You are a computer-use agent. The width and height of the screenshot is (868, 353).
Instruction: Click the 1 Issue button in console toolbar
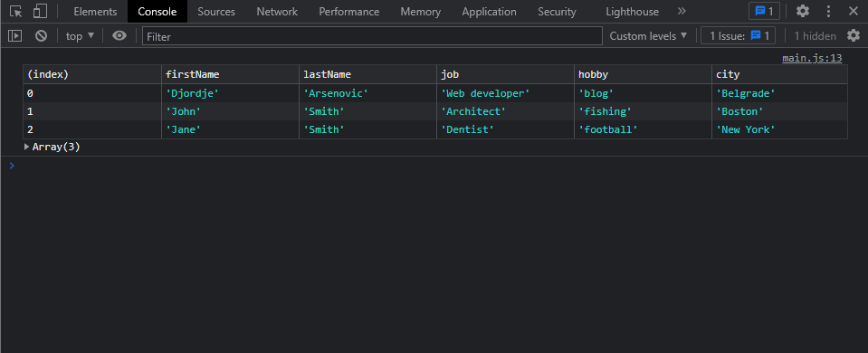[x=738, y=36]
